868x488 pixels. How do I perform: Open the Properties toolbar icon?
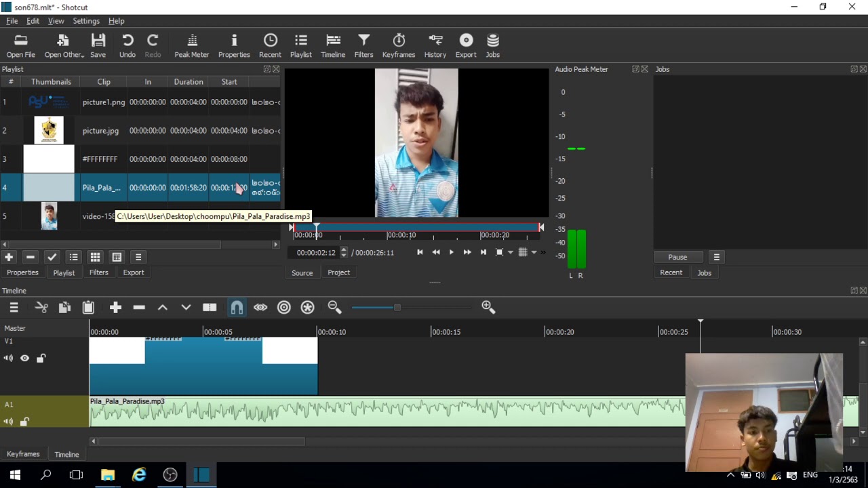coord(234,46)
